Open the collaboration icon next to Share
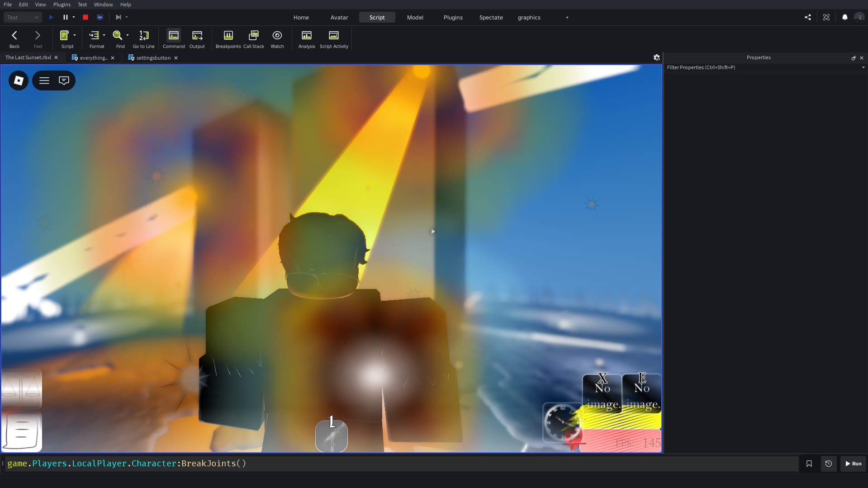 pos(826,17)
